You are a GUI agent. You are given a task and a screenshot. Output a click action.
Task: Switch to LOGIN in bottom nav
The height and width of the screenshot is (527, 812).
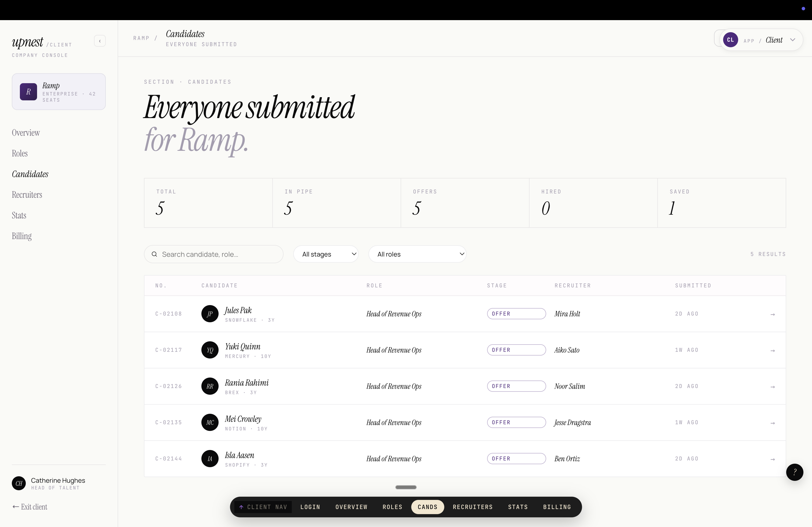310,507
